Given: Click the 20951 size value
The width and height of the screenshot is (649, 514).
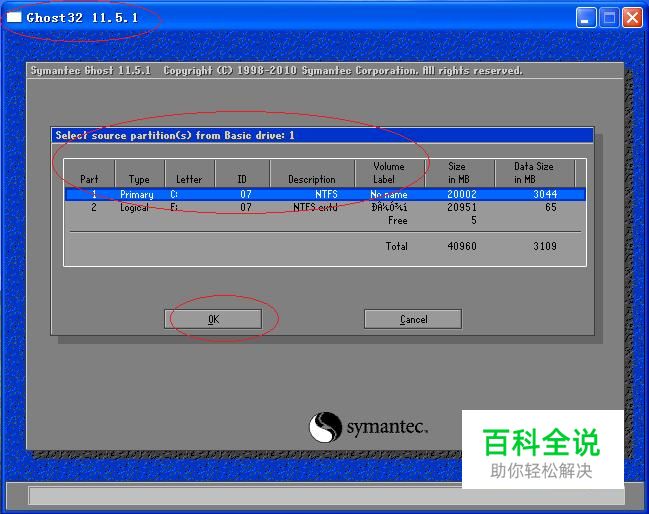Looking at the screenshot, I should [x=462, y=207].
